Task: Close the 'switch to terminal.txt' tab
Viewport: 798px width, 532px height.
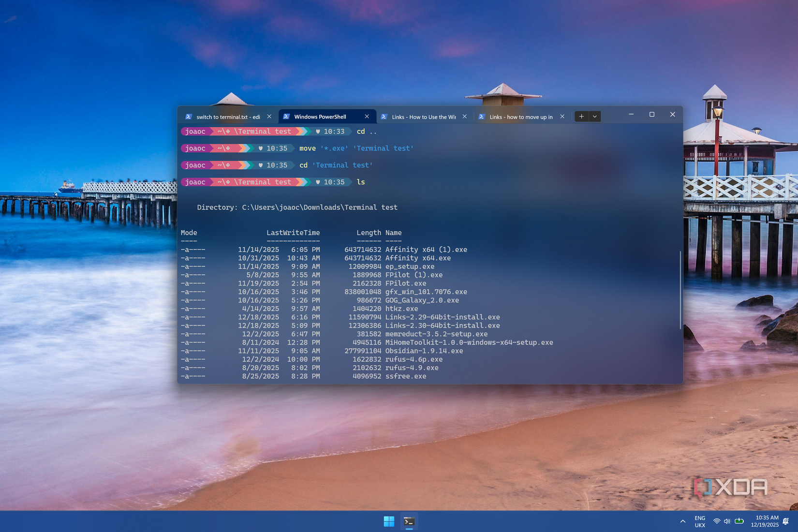Action: [x=269, y=117]
